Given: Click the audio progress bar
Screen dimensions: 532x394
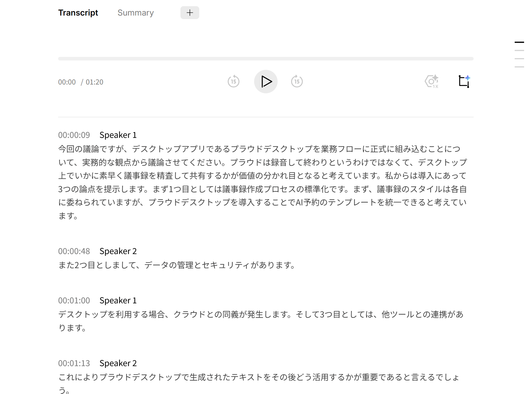Looking at the screenshot, I should 266,59.
